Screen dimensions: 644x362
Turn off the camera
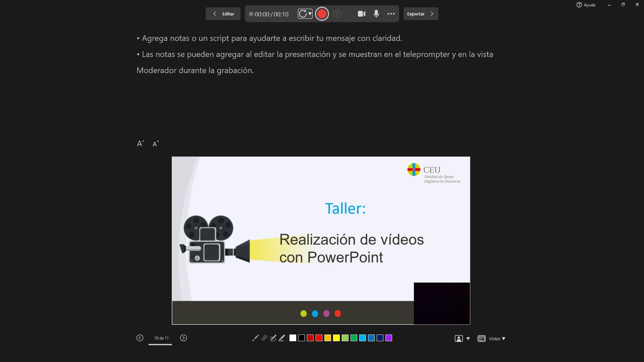coord(362,14)
